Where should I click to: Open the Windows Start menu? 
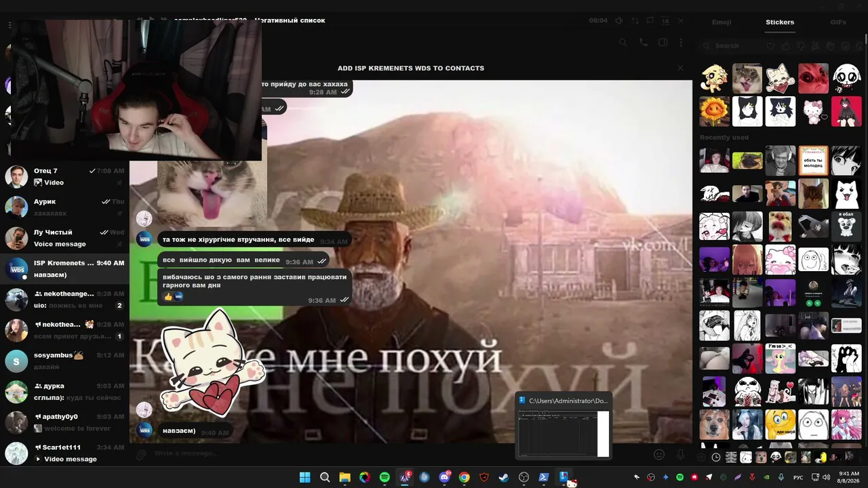305,477
